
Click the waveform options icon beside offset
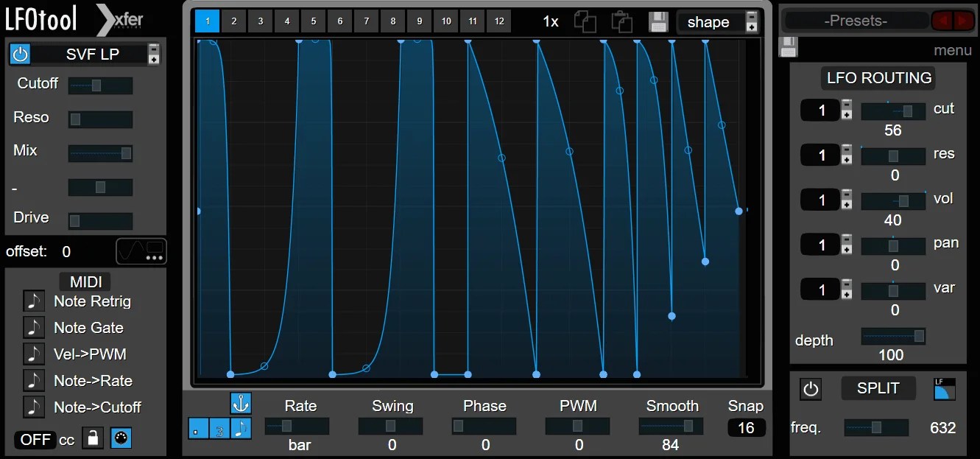click(x=141, y=251)
